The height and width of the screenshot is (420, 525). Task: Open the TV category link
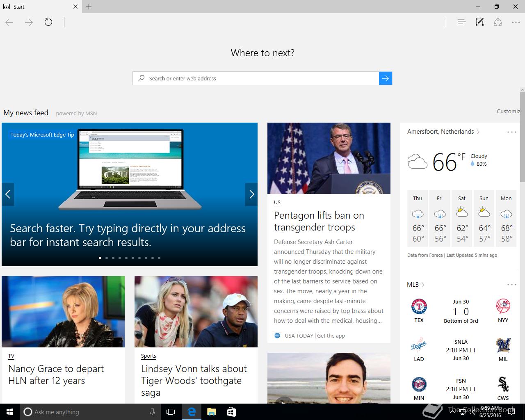[x=11, y=356]
